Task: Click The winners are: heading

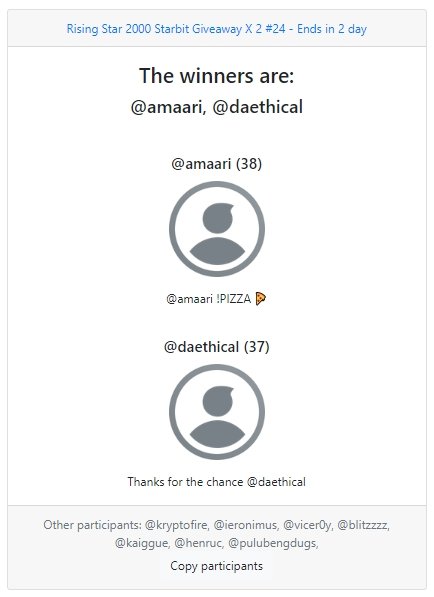Action: click(x=217, y=75)
